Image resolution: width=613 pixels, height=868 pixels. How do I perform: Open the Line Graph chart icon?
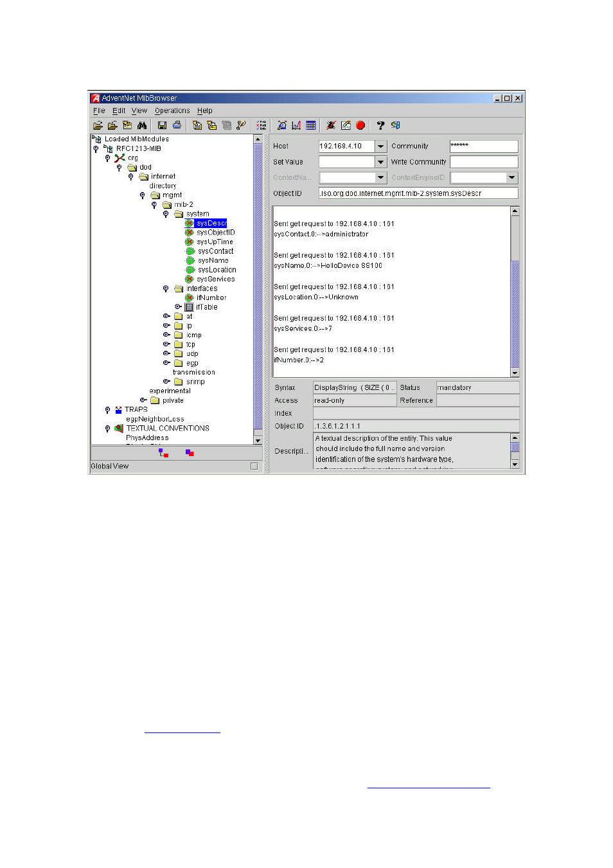click(x=296, y=125)
